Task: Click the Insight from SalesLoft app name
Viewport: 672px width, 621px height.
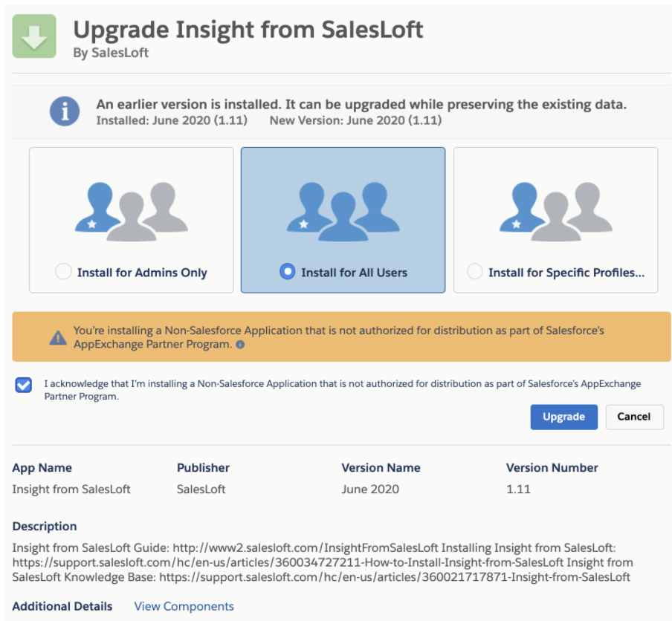Action: (x=71, y=489)
